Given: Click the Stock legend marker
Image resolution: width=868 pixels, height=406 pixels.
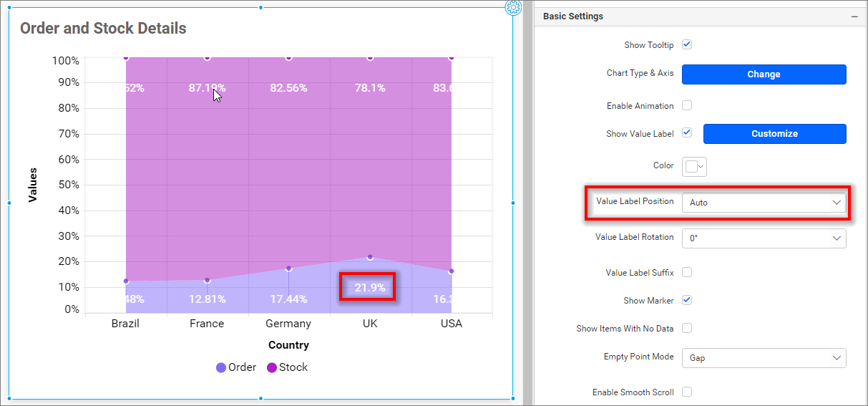Looking at the screenshot, I should pos(272,367).
